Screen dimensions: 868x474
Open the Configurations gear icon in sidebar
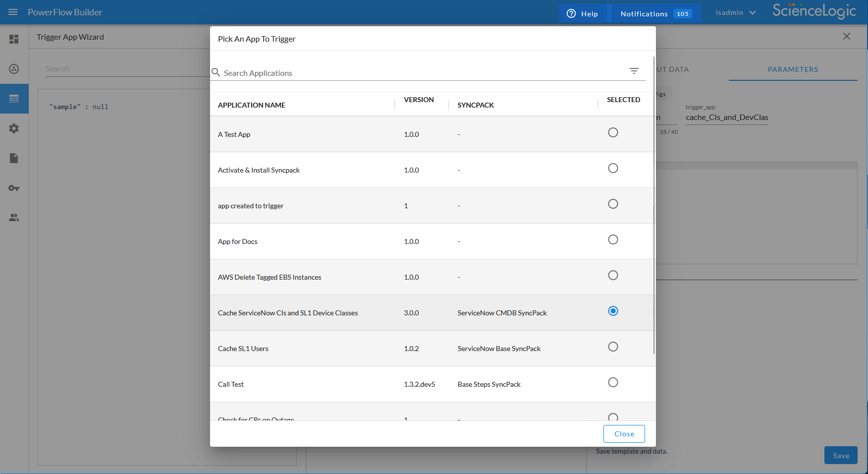point(14,128)
